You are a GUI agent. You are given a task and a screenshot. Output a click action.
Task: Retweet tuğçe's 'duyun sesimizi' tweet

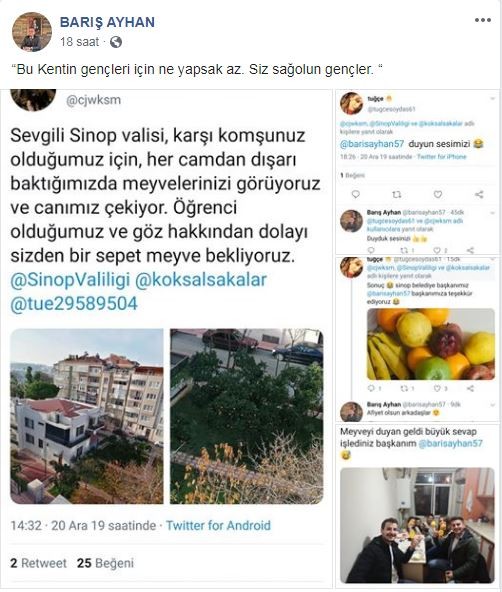396,194
